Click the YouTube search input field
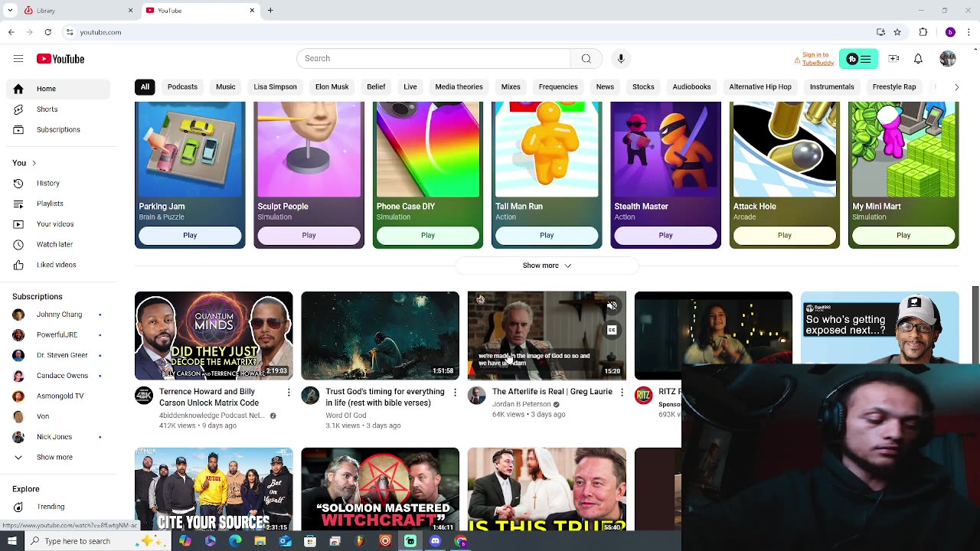 click(433, 59)
